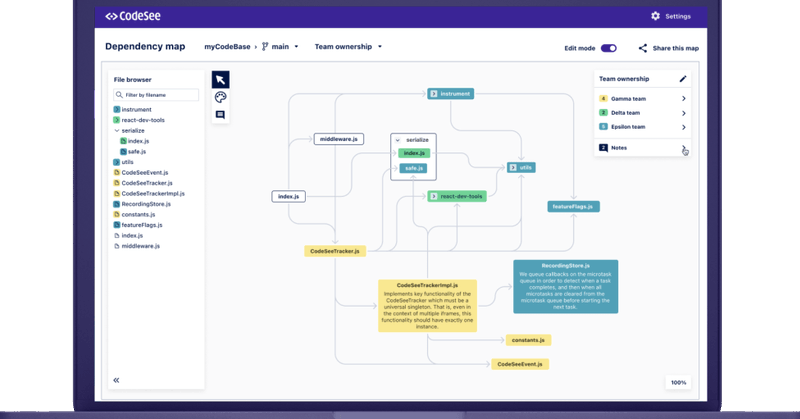The width and height of the screenshot is (800, 419).
Task: Click the Notes count icon
Action: (x=603, y=147)
